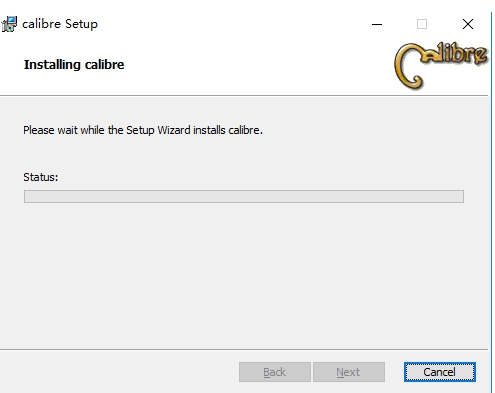
Task: Click the 'calibre Setup' title text
Action: pos(60,24)
